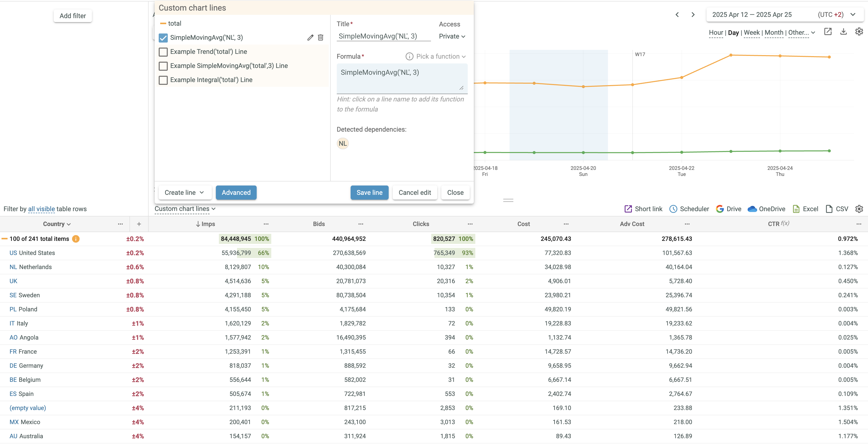
Task: Check Example Integral('total') Line
Action: [163, 80]
